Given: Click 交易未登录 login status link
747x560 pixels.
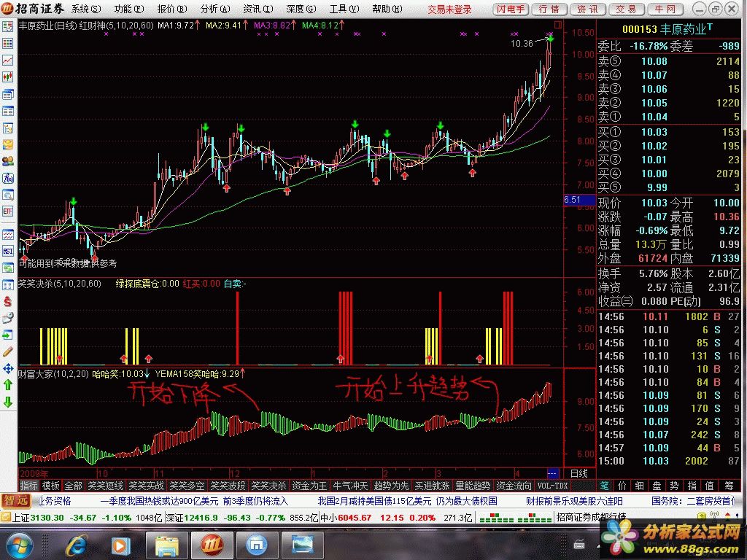Looking at the screenshot, I should pos(449,9).
